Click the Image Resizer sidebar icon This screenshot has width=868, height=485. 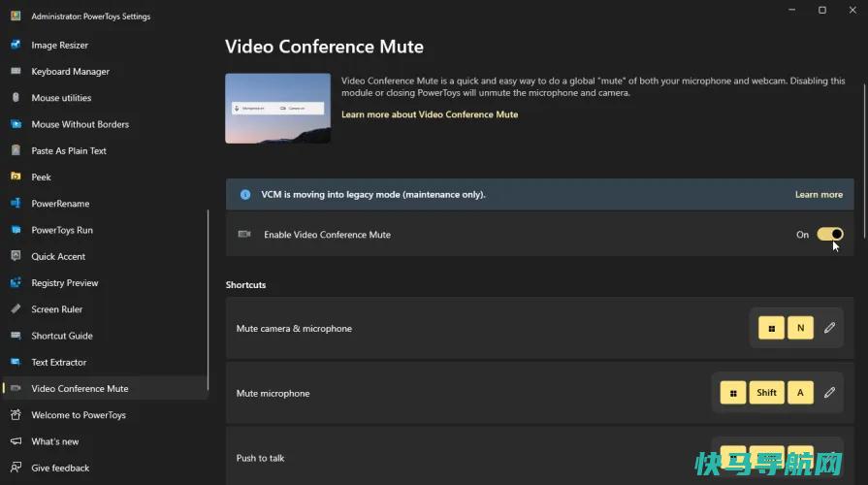[16, 45]
